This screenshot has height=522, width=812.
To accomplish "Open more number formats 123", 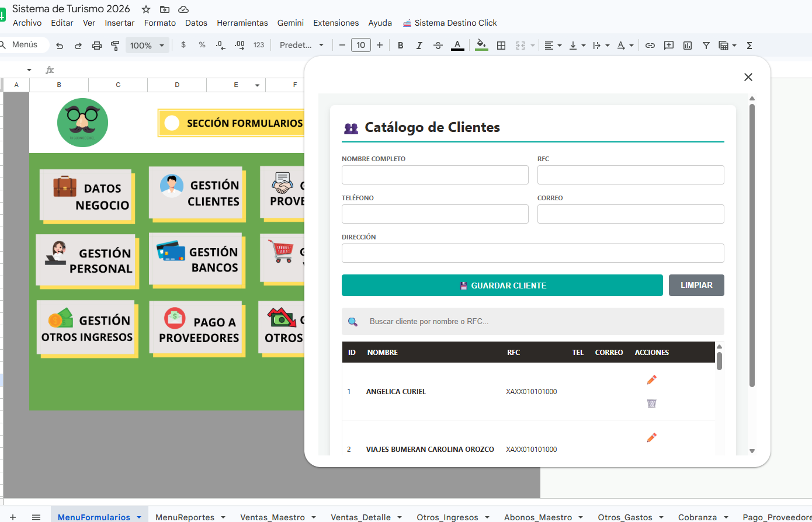I will click(259, 45).
